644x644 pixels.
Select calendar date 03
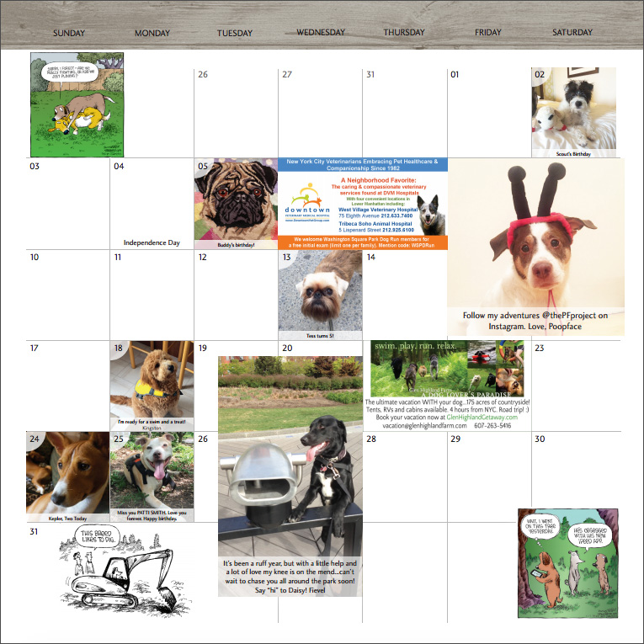tap(35, 166)
